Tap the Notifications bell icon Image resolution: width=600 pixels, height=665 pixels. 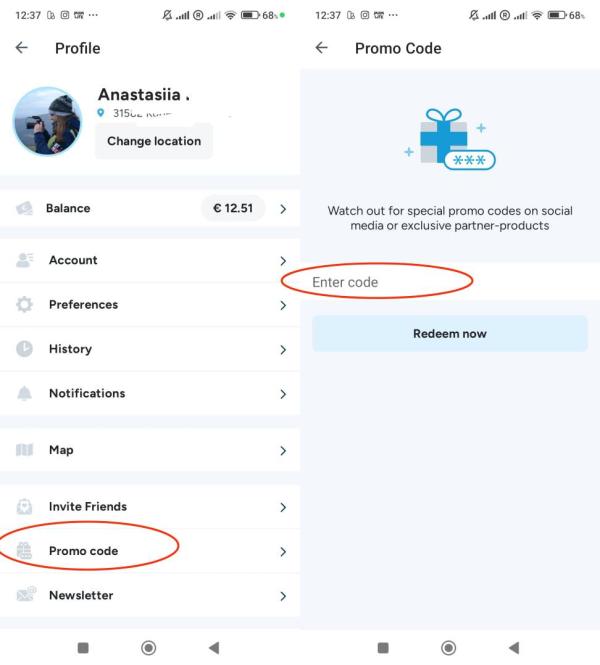[x=26, y=393]
